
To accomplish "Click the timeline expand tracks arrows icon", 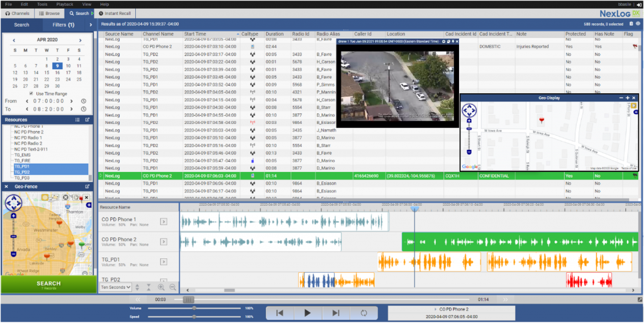I will click(137, 288).
